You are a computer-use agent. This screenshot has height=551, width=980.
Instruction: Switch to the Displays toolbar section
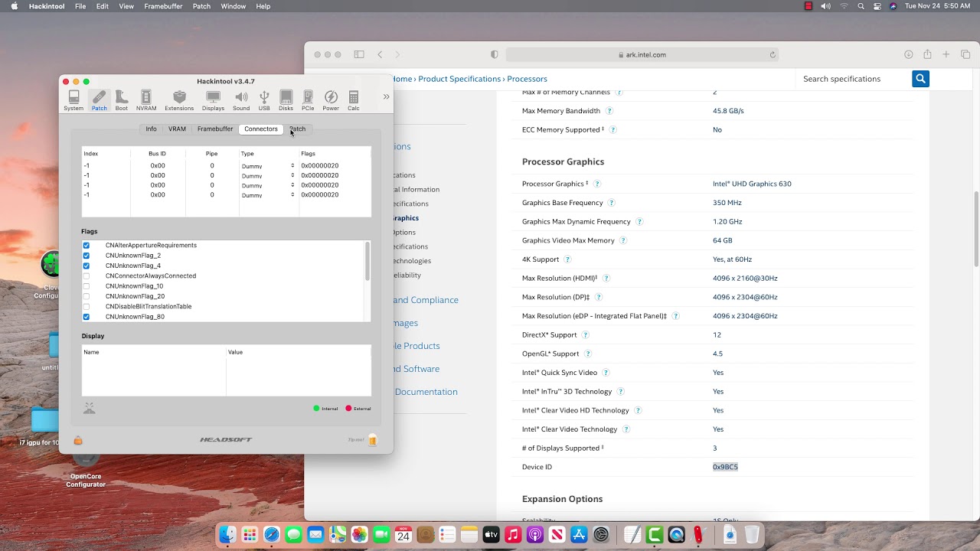click(214, 100)
